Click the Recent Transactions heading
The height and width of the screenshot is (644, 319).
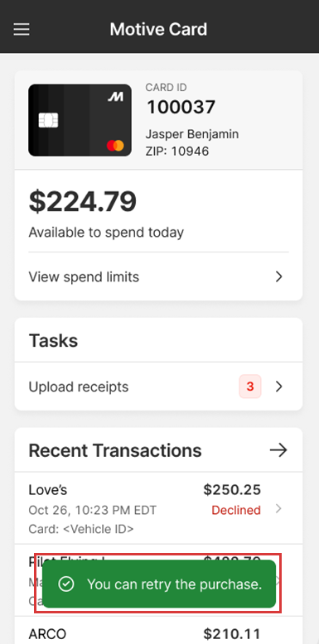click(x=115, y=450)
